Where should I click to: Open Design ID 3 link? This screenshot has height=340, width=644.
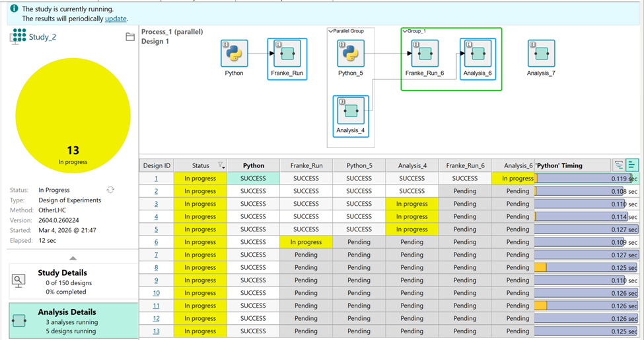coord(156,204)
